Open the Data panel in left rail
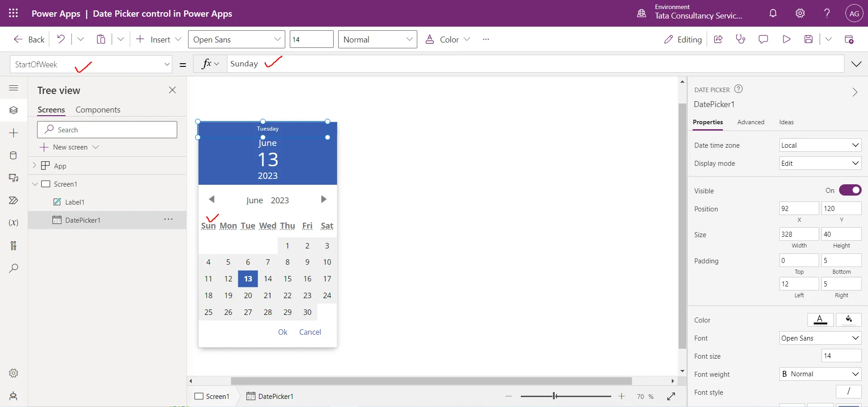This screenshot has width=868, height=407. pos(13,156)
